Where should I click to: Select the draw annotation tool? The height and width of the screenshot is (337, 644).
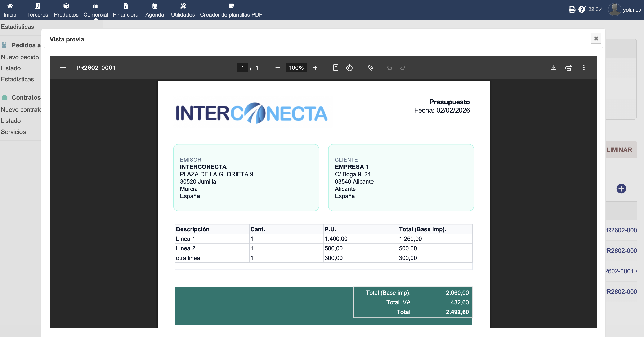[370, 67]
